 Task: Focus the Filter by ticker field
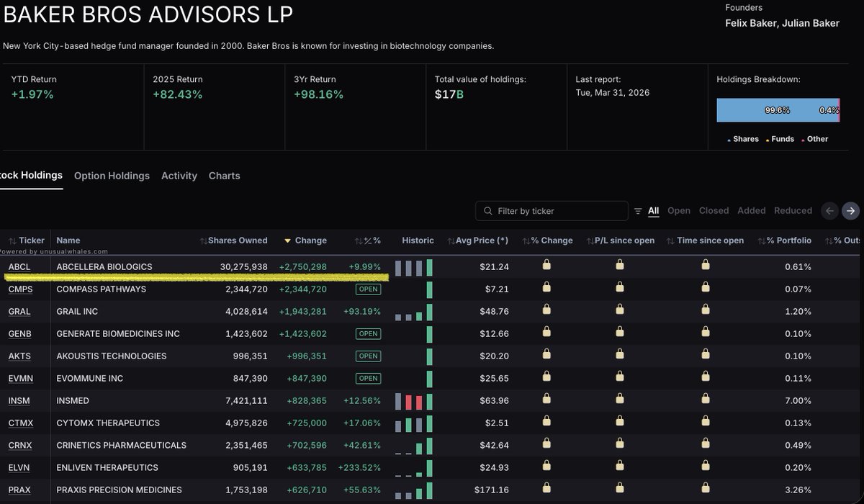(552, 211)
